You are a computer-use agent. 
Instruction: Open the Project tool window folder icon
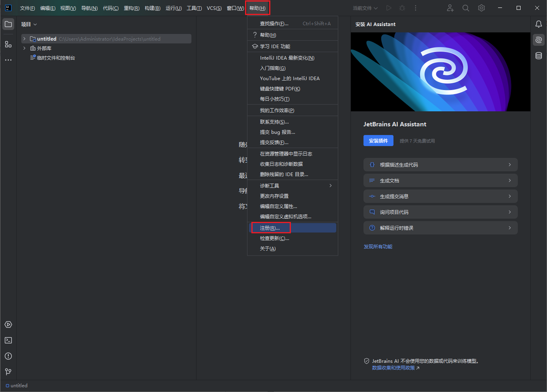tap(8, 24)
